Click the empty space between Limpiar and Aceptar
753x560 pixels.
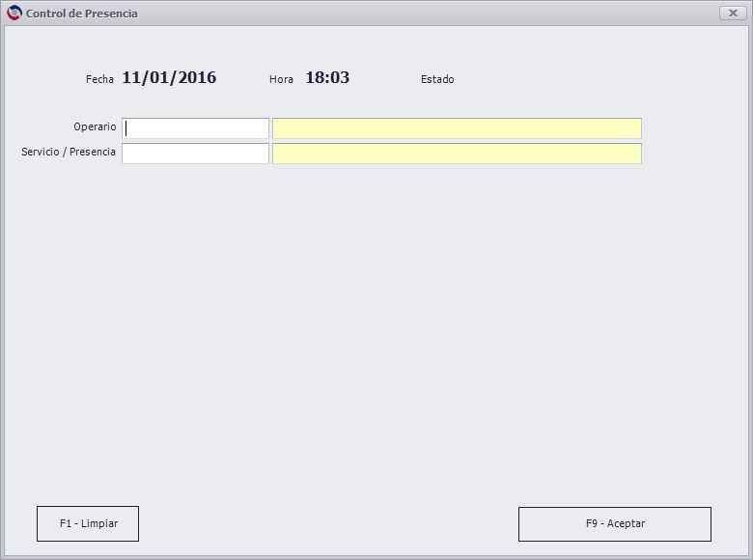tap(328, 524)
